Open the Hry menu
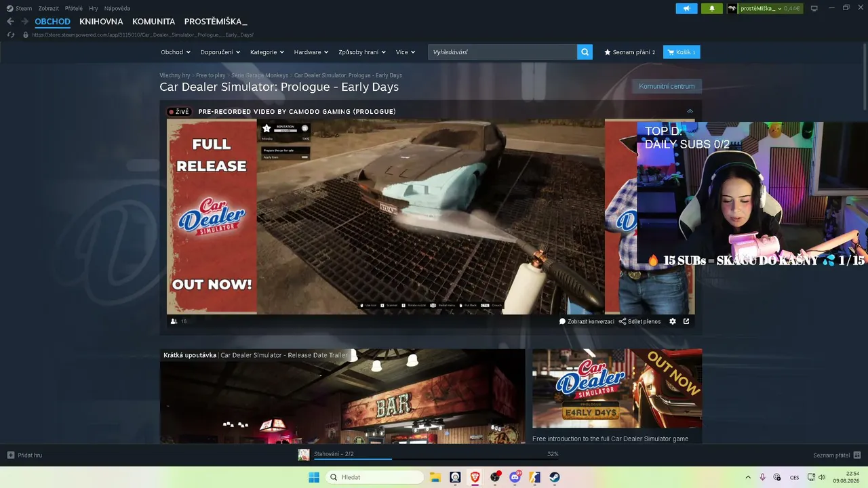 coord(94,8)
